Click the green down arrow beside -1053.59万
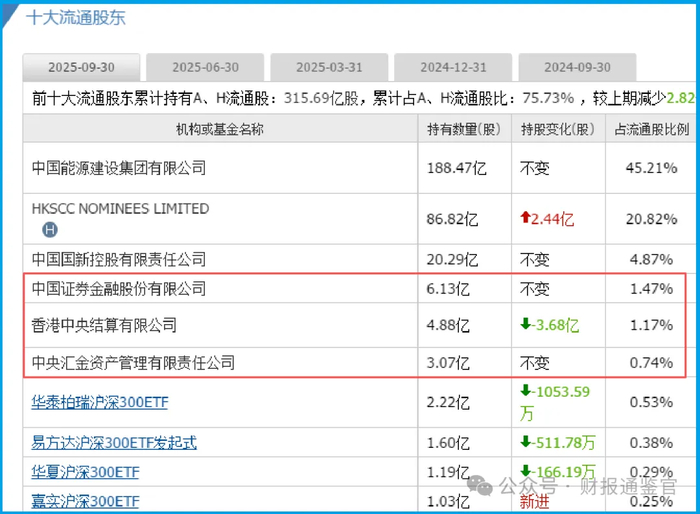 (525, 390)
